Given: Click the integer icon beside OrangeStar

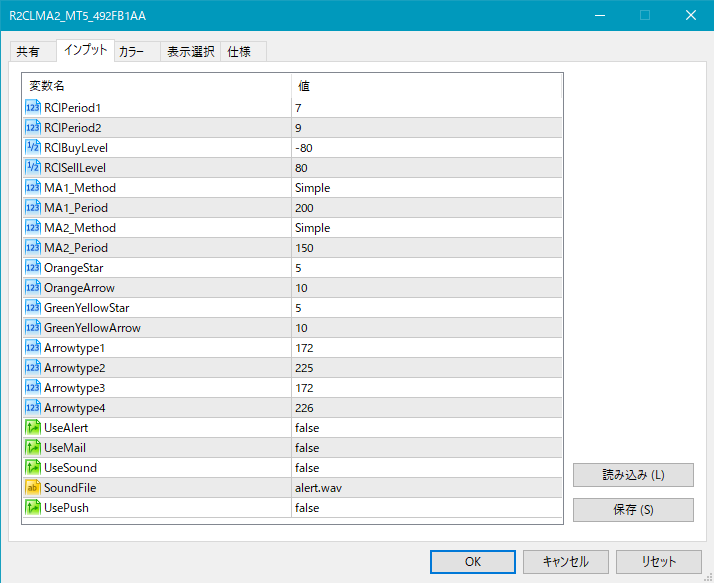Looking at the screenshot, I should click(x=33, y=268).
